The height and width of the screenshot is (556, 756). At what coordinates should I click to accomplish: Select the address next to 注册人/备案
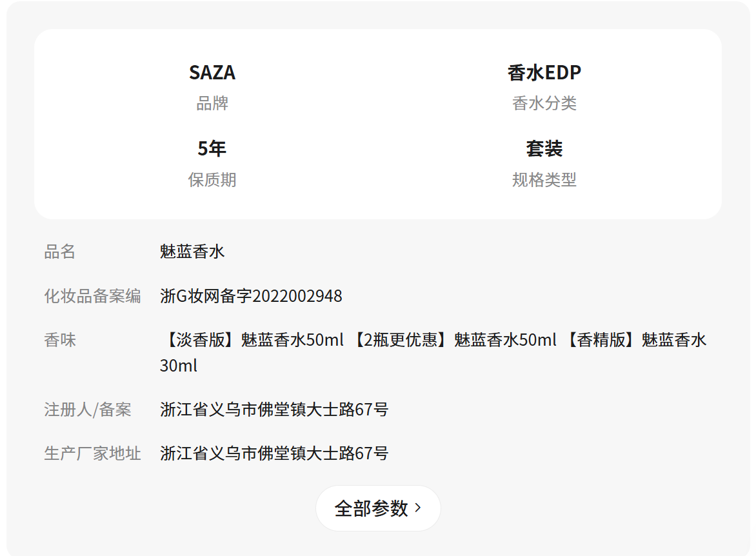point(274,410)
